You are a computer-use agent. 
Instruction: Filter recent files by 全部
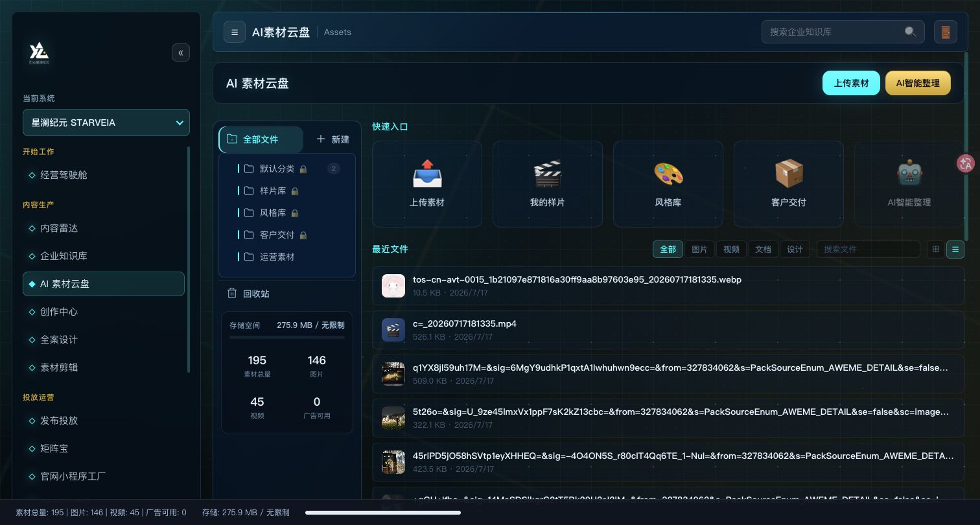coord(668,249)
